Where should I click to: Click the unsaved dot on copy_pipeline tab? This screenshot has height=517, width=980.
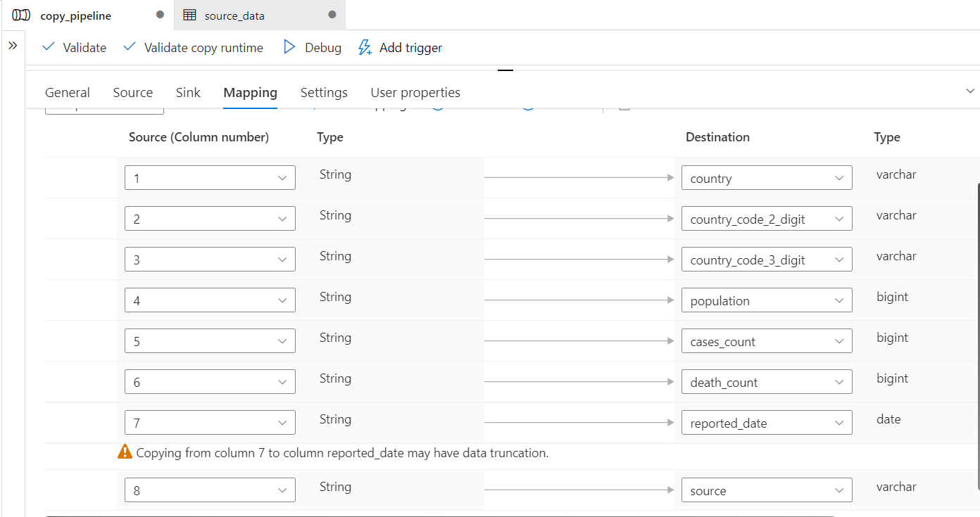(160, 15)
